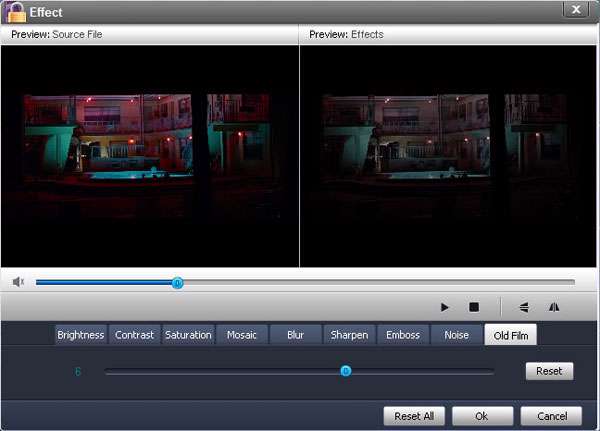Switch to the Brightness tab
The image size is (600, 431).
pos(80,335)
